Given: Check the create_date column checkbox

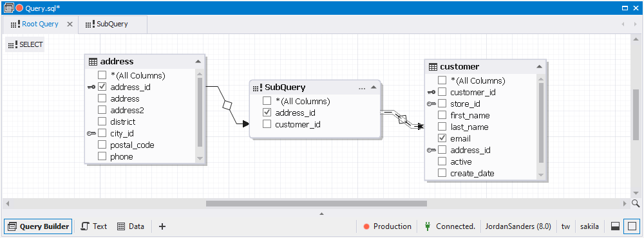Looking at the screenshot, I should click(442, 173).
